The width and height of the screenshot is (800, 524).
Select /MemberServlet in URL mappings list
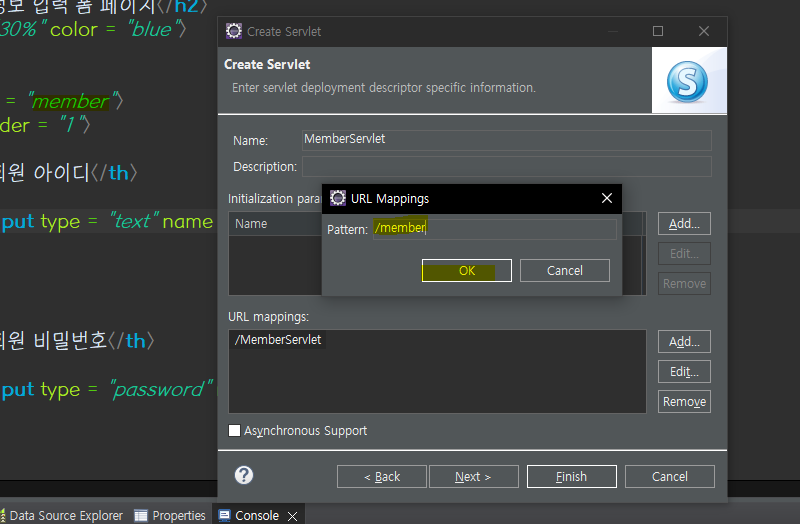278,340
